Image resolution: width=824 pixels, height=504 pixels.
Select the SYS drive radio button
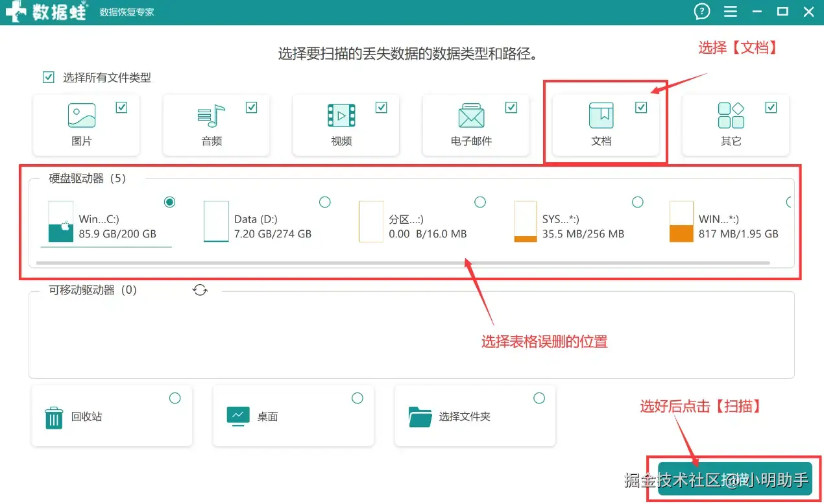point(638,202)
